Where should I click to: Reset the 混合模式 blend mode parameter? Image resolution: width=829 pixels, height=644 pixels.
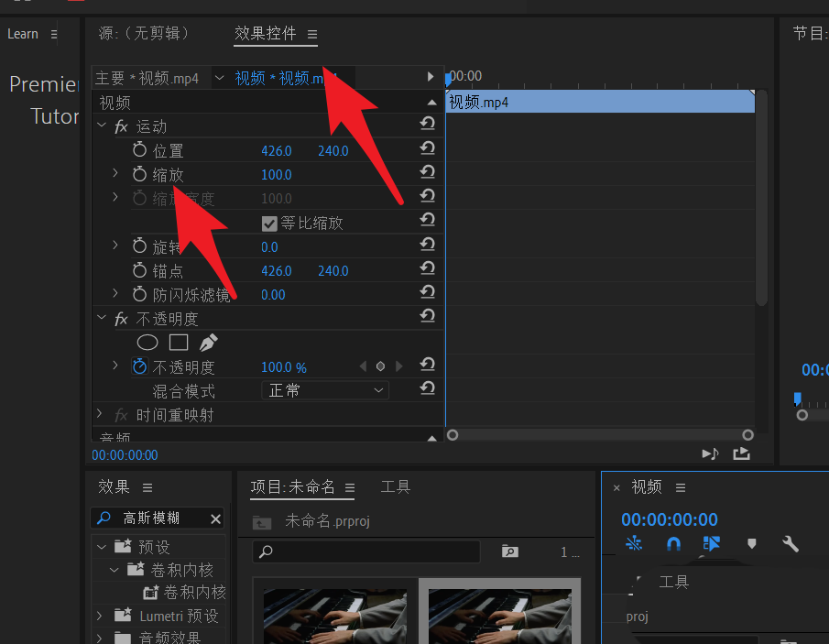pyautogui.click(x=427, y=388)
